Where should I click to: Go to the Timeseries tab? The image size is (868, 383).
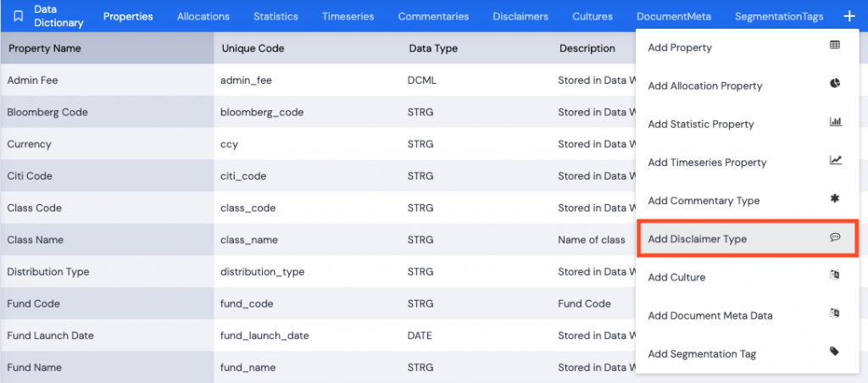pyautogui.click(x=348, y=17)
